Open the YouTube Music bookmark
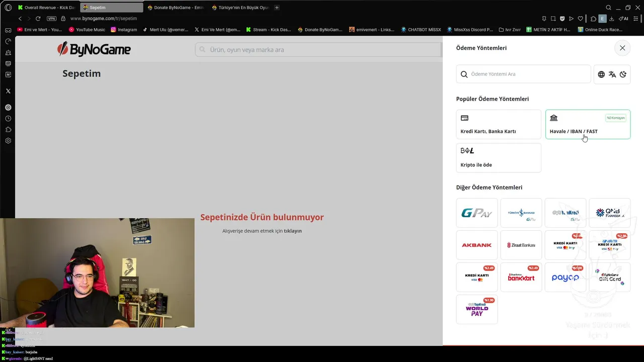The image size is (644, 362). point(87,30)
